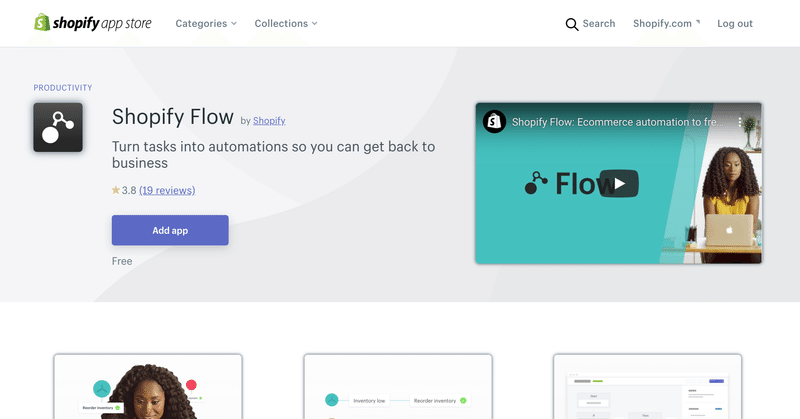Open the 19 reviews link
The image size is (800, 419).
coord(167,190)
